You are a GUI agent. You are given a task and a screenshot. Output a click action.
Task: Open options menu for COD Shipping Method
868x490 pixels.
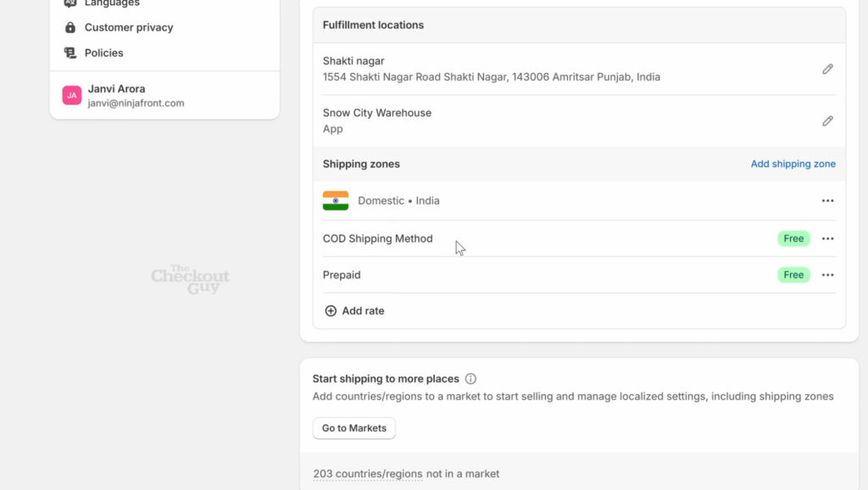[827, 238]
